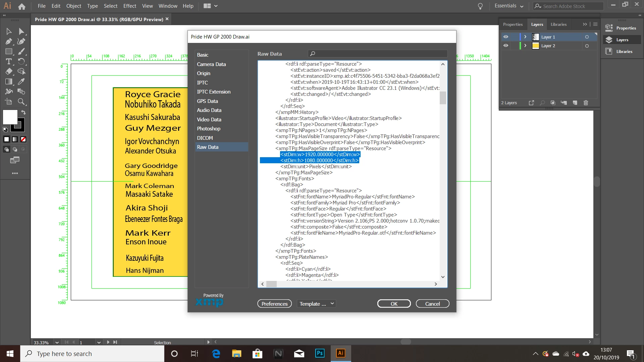Select the Eraser tool

[x=9, y=71]
